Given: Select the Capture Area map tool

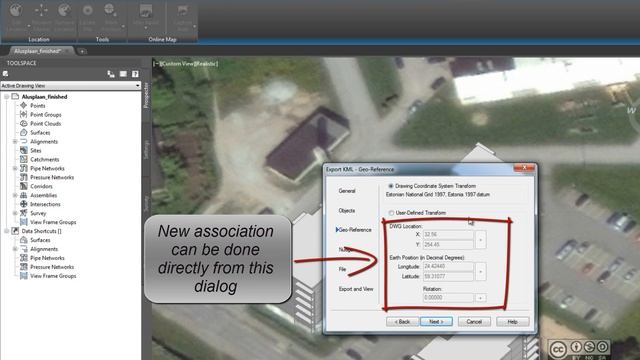Looking at the screenshot, I should [x=183, y=18].
